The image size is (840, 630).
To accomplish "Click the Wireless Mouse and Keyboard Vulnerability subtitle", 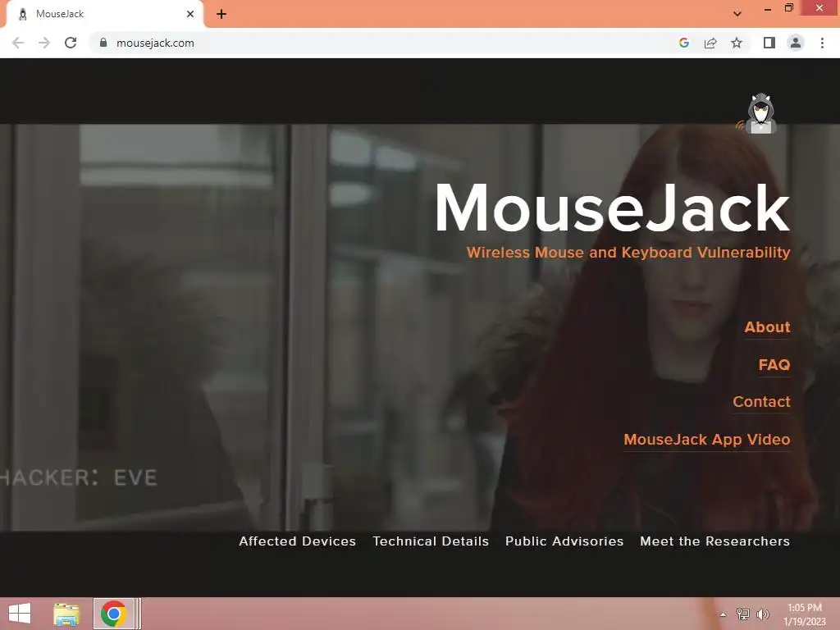I will 628,253.
